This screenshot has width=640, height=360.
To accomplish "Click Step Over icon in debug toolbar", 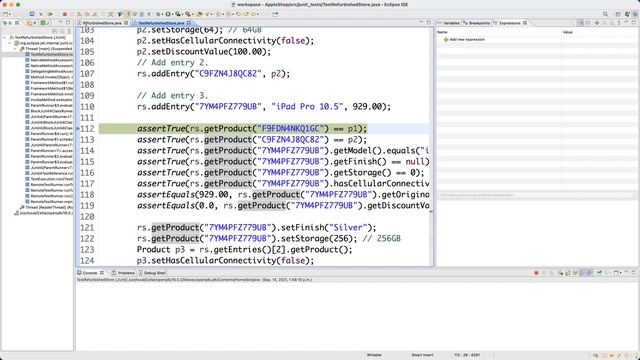I will 87,14.
